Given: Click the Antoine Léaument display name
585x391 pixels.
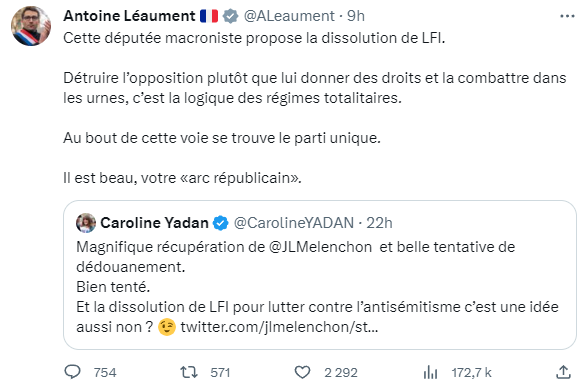Looking at the screenshot, I should tap(129, 16).
